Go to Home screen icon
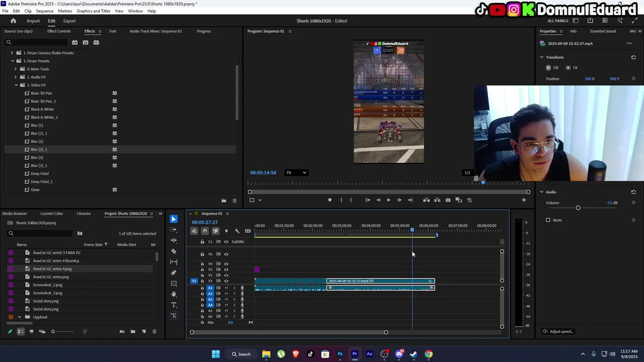This screenshot has width=644, height=362. coord(13,21)
